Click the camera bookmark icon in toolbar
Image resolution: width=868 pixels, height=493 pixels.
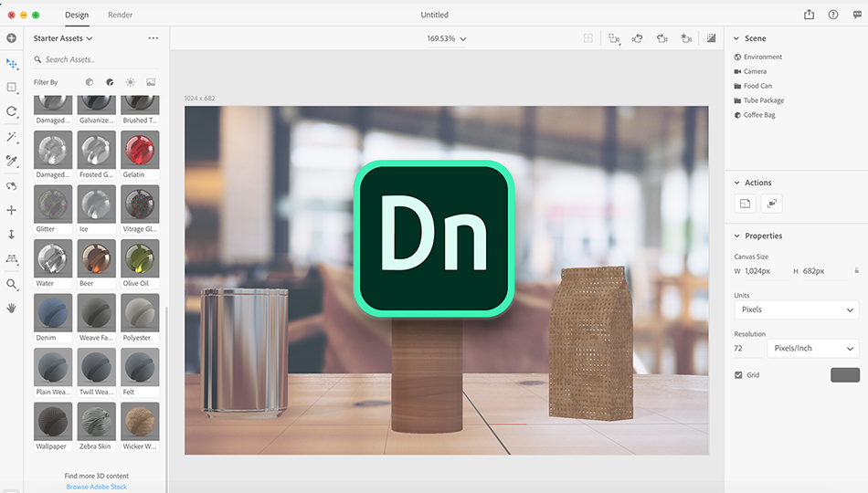tap(662, 38)
